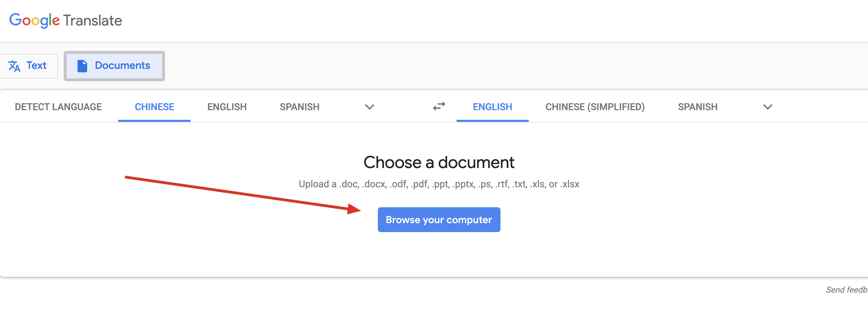Expand the source languages dropdown chevron
Screen dimensions: 868x314
point(369,107)
